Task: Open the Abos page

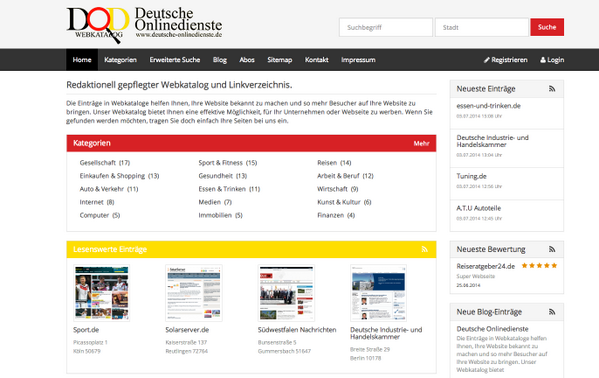Action: pyautogui.click(x=247, y=60)
